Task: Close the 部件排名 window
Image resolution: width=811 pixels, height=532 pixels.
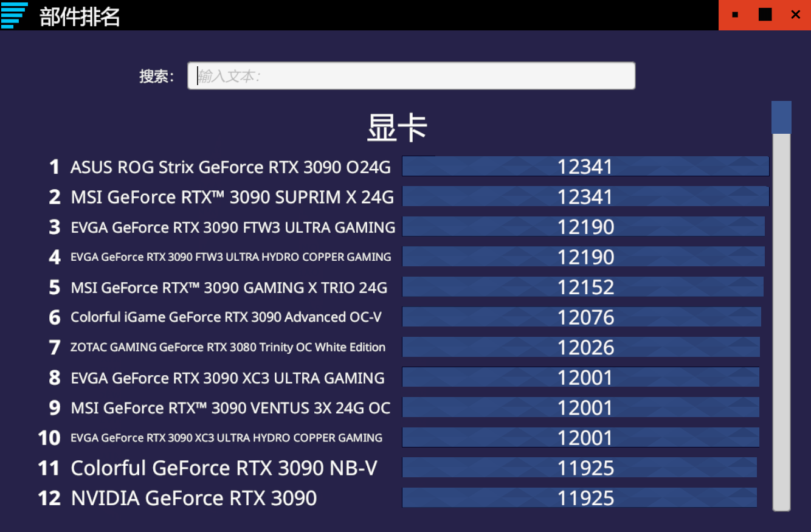Action: (x=795, y=15)
